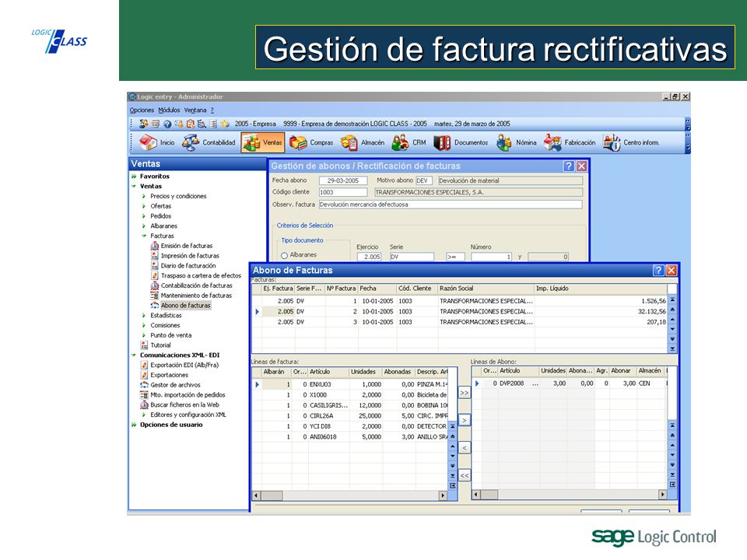The height and width of the screenshot is (560, 747).
Task: Expand Opciones de usuario section
Action: coord(134,425)
